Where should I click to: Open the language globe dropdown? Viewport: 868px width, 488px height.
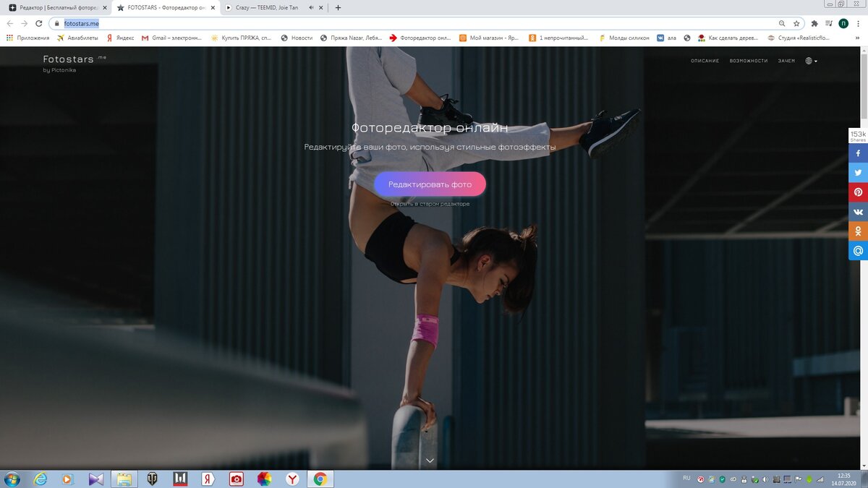(812, 61)
